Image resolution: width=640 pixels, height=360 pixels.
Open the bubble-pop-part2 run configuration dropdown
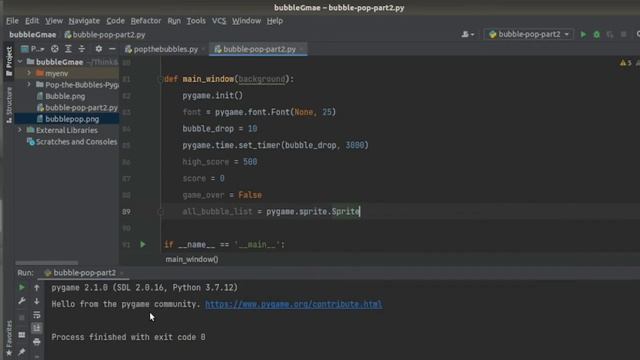pyautogui.click(x=529, y=34)
